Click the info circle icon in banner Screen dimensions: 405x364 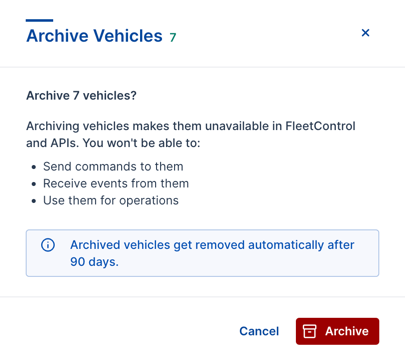pos(48,245)
